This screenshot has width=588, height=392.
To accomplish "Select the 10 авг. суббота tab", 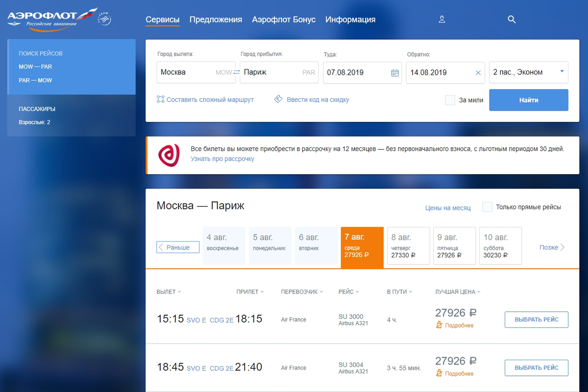I will pos(500,246).
